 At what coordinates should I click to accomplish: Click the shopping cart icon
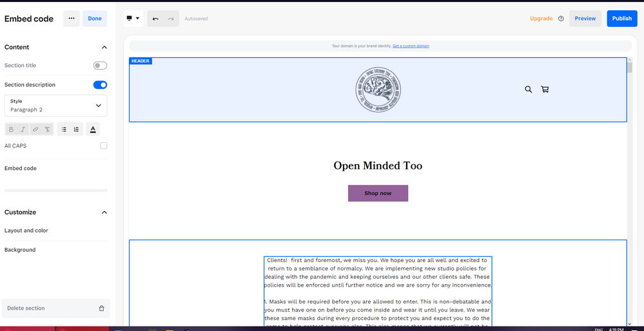[x=545, y=90]
